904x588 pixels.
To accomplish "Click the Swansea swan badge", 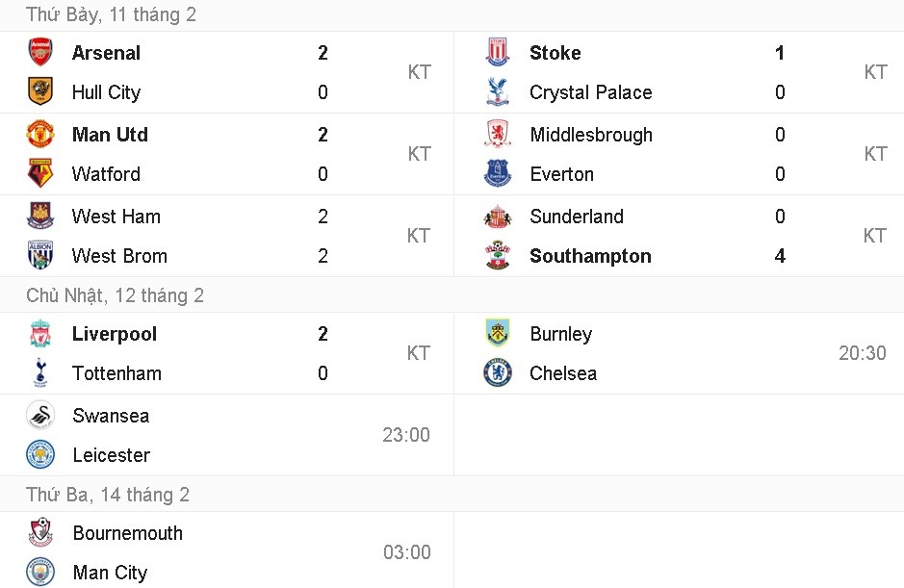I will [x=39, y=416].
